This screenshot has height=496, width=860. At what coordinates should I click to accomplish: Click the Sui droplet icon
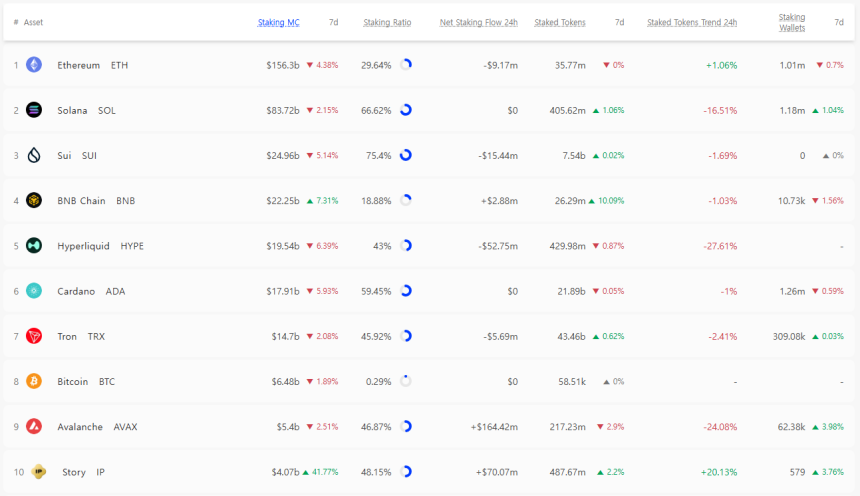pos(34,155)
